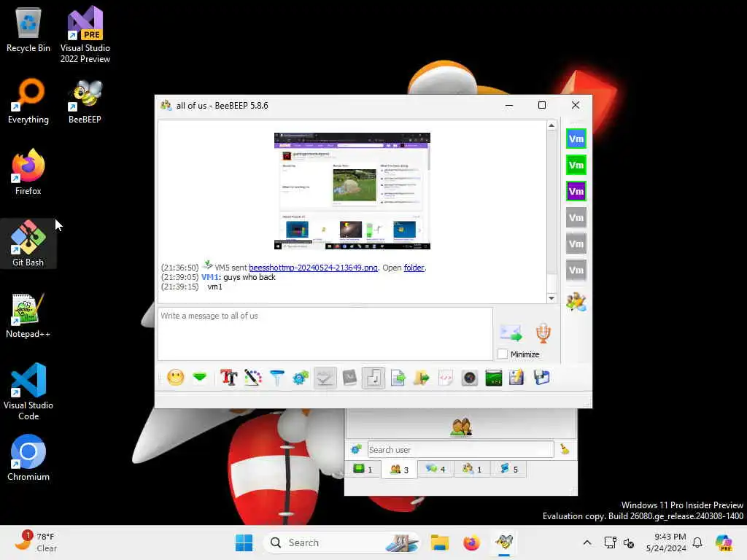This screenshot has width=747, height=560.
Task: Open the Recycle Bin desktop icon
Action: [28, 30]
